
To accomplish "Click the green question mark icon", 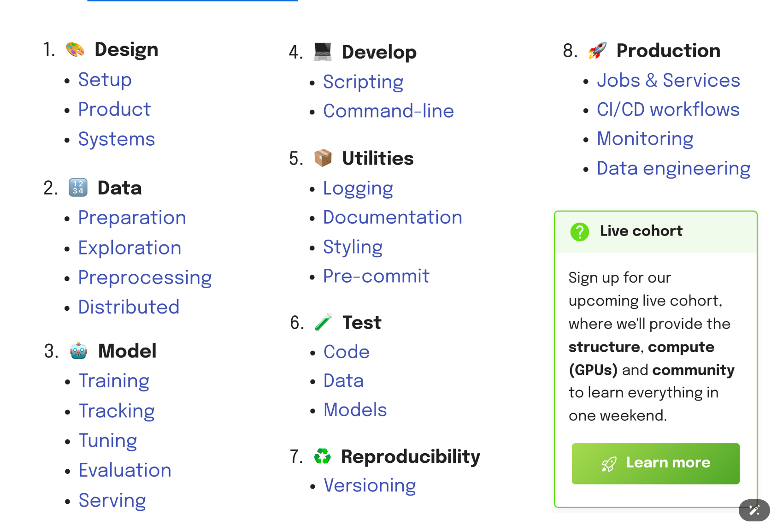I will coord(579,231).
